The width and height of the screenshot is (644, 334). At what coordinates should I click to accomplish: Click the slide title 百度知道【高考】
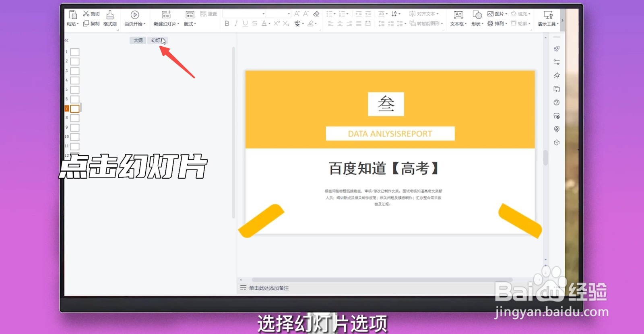tap(384, 168)
